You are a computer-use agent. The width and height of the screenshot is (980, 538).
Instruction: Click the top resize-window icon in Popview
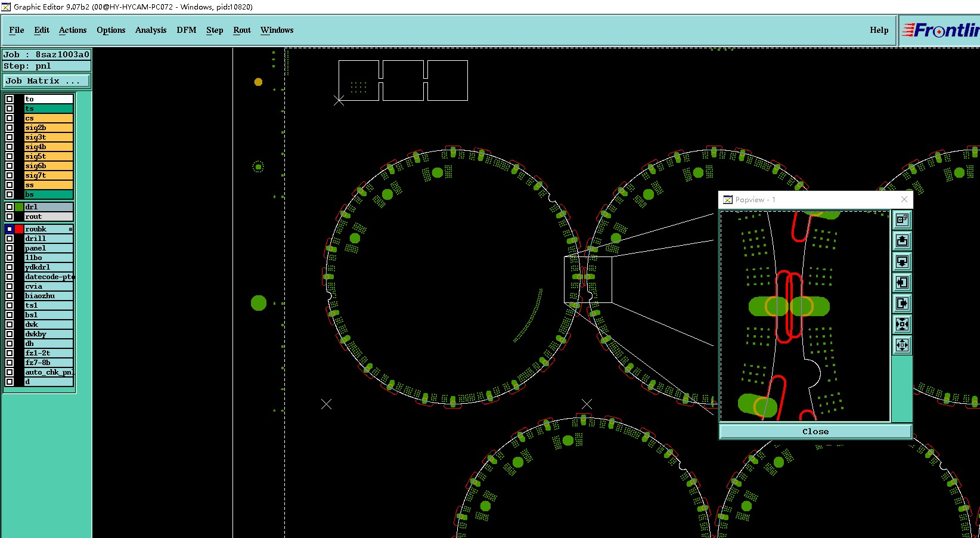[x=902, y=220]
